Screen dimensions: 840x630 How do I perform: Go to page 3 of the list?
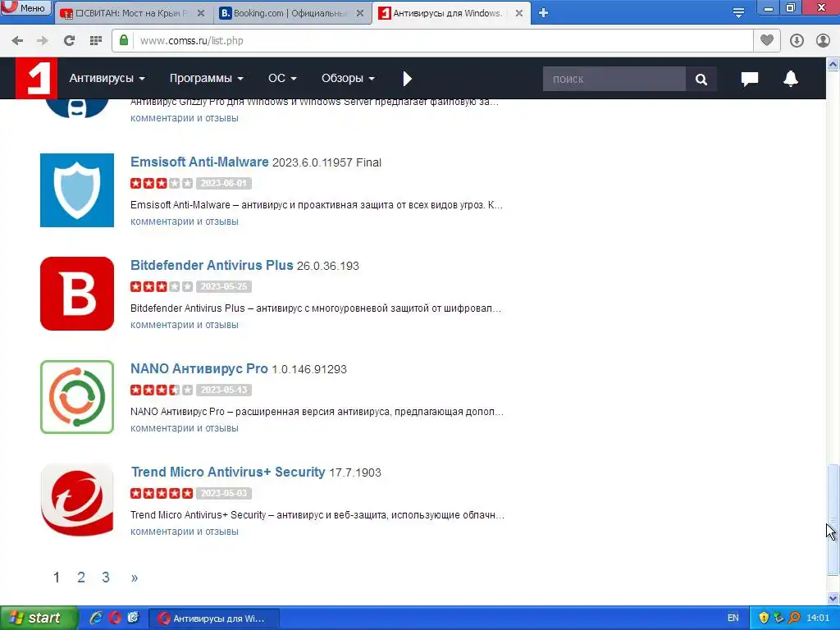(x=106, y=577)
